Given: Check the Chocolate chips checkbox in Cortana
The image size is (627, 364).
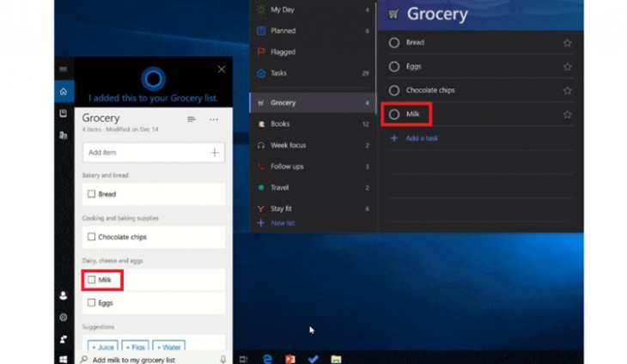Looking at the screenshot, I should click(91, 237).
